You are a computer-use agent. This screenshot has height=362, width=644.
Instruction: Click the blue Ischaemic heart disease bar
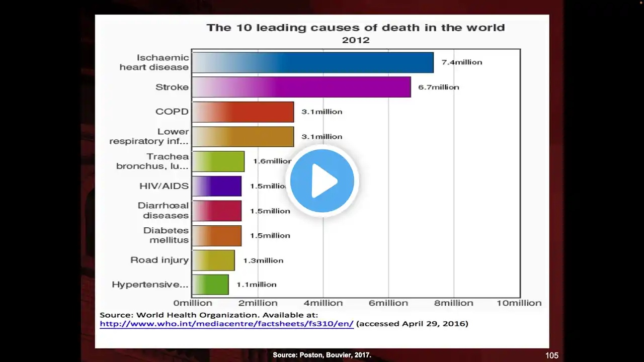tap(313, 62)
